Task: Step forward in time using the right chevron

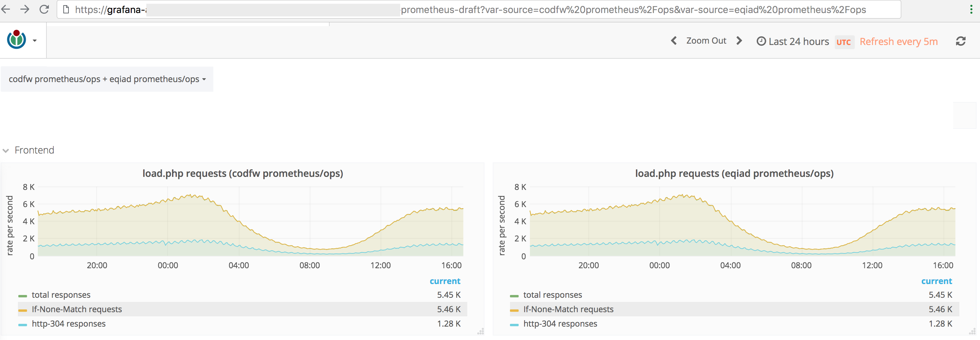Action: (x=738, y=41)
